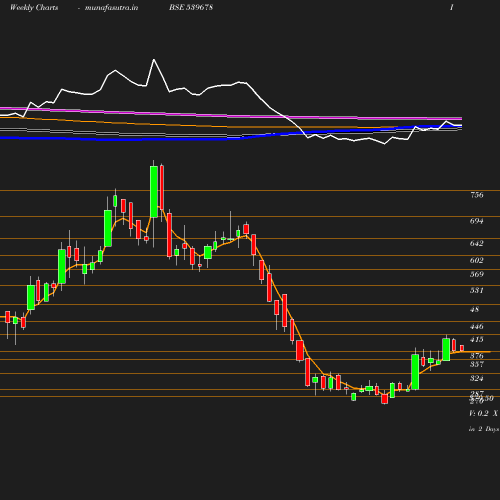
Task: Click the 694 price level label
Action: (477, 221)
